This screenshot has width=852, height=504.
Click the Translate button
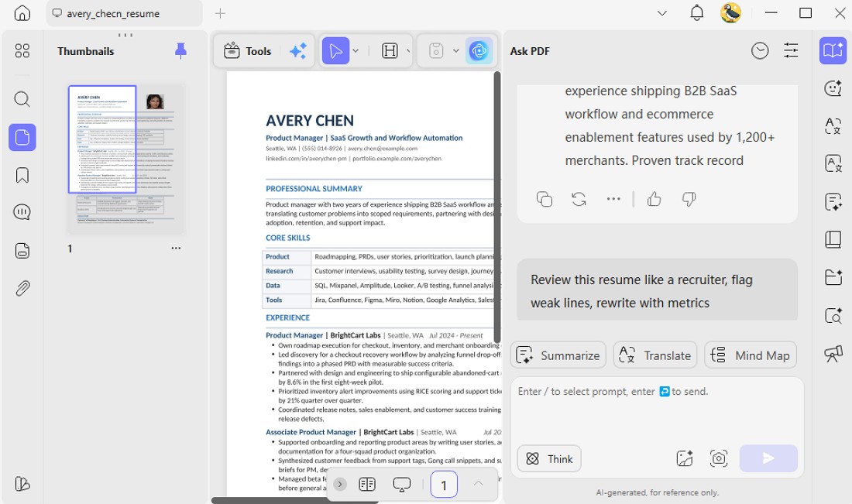tap(655, 355)
